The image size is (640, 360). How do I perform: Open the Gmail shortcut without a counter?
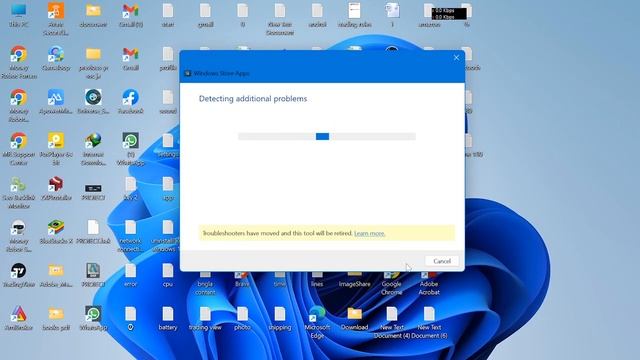point(131,58)
